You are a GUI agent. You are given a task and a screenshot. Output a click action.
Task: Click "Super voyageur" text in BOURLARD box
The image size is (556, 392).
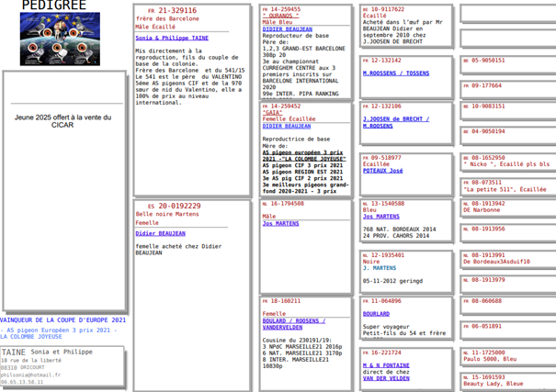point(386,327)
